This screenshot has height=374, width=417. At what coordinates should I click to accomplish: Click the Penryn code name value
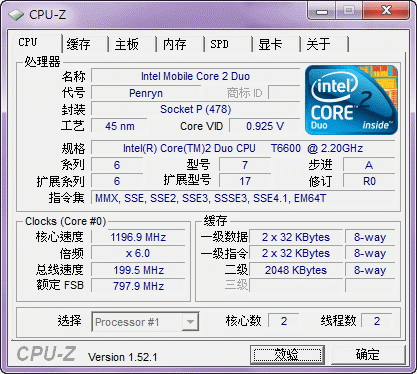click(x=146, y=93)
